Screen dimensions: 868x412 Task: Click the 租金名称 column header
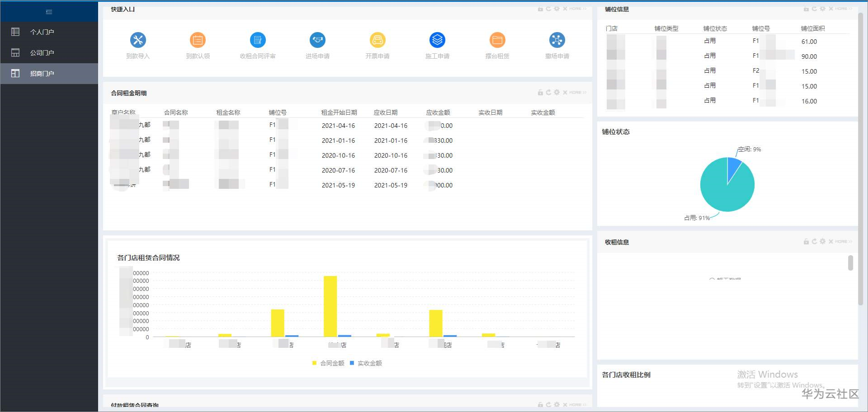click(228, 112)
